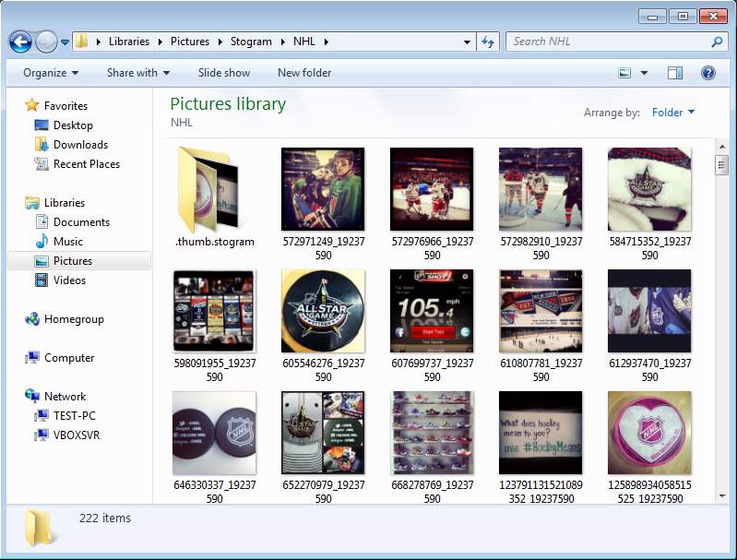The image size is (737, 560).
Task: Select Desktop in Favorites
Action: (x=73, y=125)
